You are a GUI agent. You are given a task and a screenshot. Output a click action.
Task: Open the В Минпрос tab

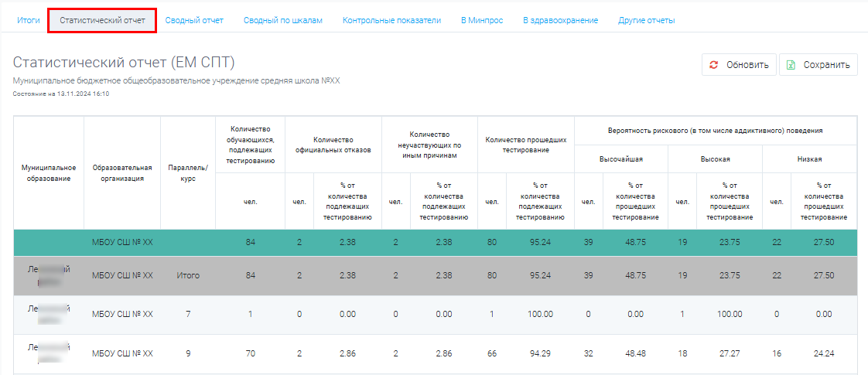coord(482,20)
